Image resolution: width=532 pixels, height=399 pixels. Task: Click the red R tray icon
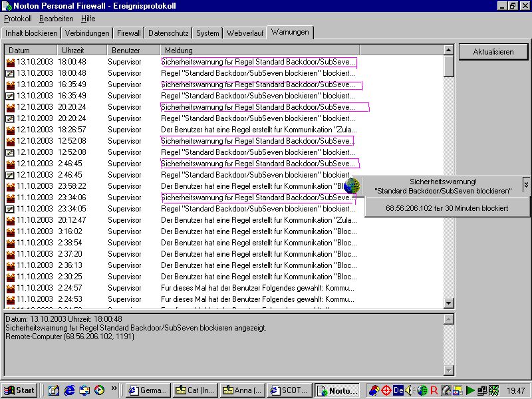(x=434, y=390)
